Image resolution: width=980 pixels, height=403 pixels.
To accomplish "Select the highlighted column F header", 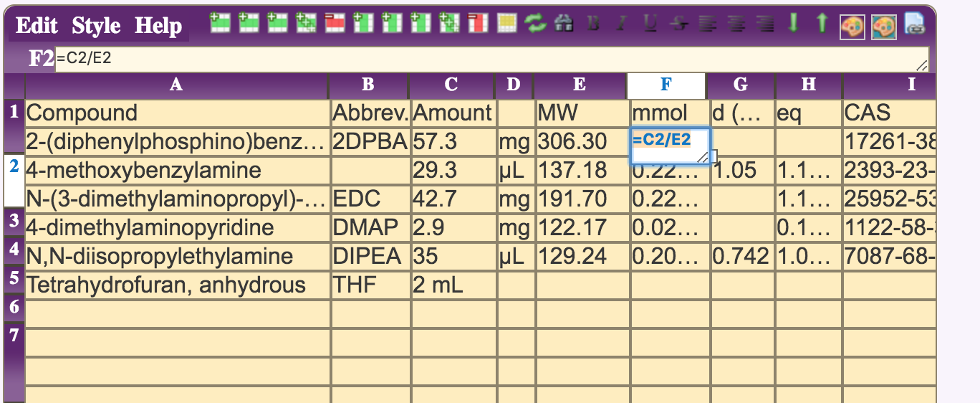I will tap(666, 85).
